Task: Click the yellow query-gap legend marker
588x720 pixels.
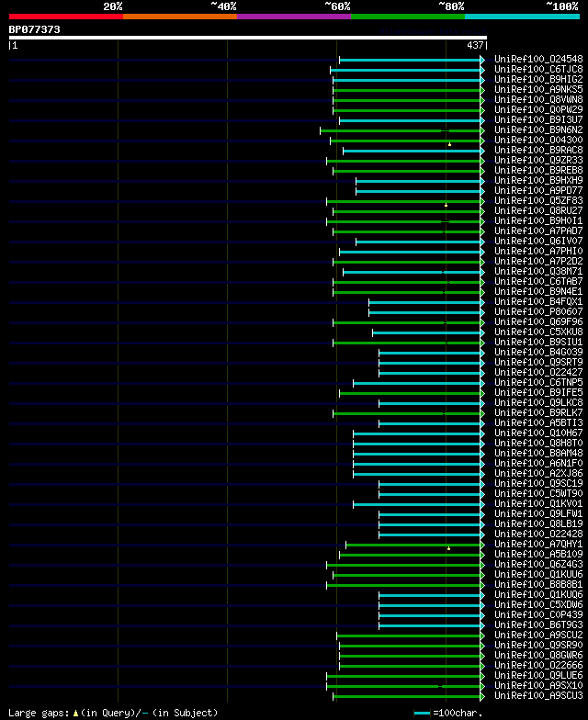Action: [75, 714]
